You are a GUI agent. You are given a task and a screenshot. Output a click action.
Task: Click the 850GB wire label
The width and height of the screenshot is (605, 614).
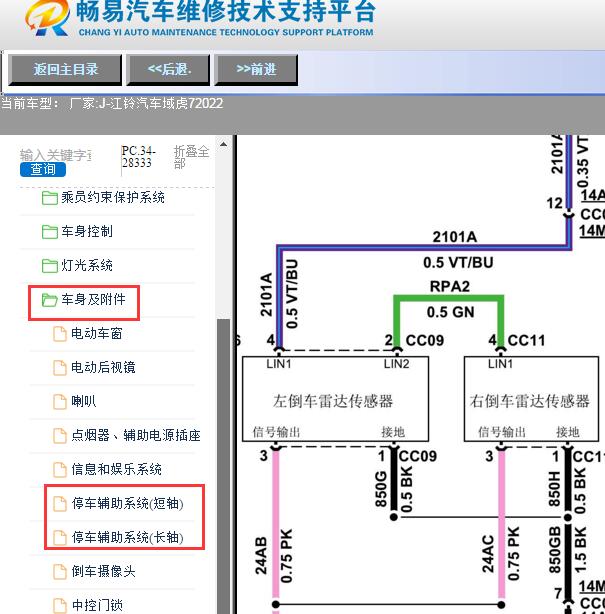[x=555, y=550]
